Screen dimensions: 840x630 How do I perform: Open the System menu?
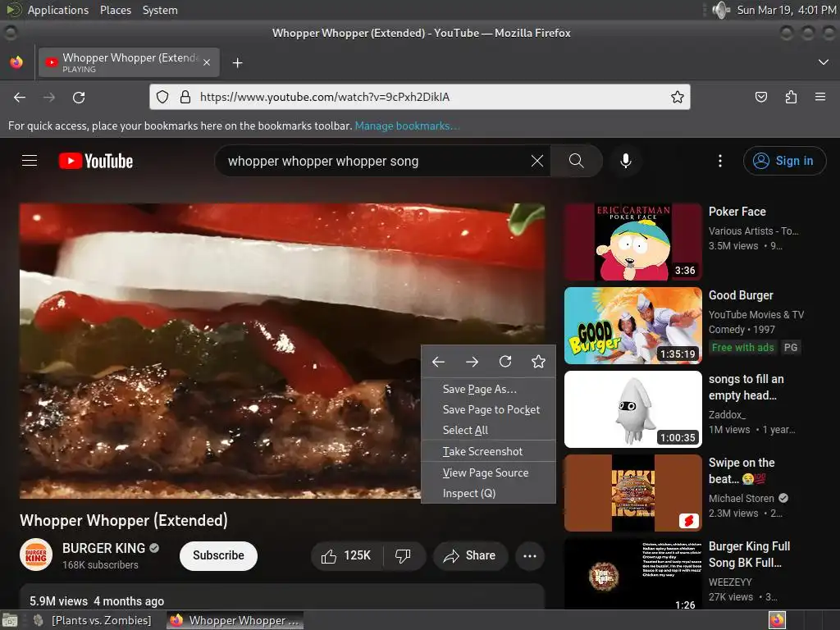tap(160, 10)
